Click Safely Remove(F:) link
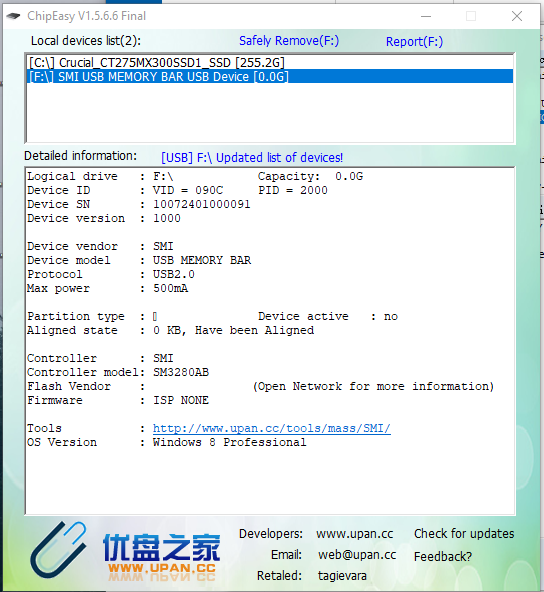Viewport: 544px width, 592px height. click(289, 41)
